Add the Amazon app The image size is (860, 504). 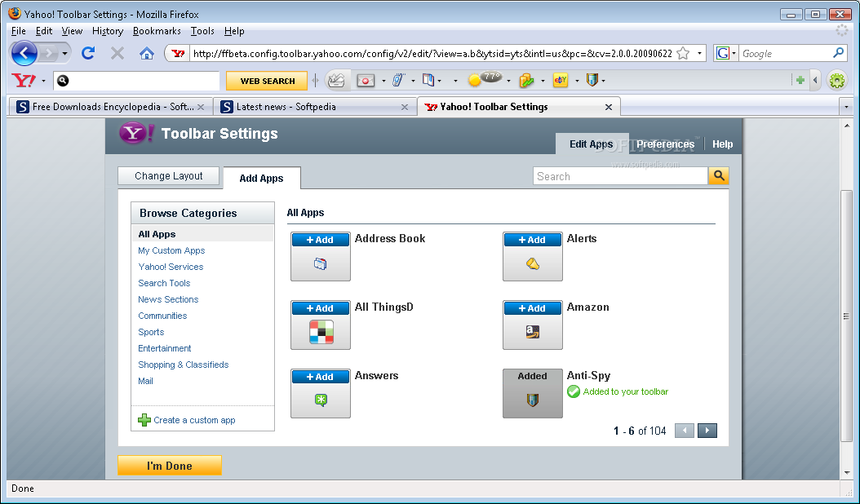(x=533, y=308)
